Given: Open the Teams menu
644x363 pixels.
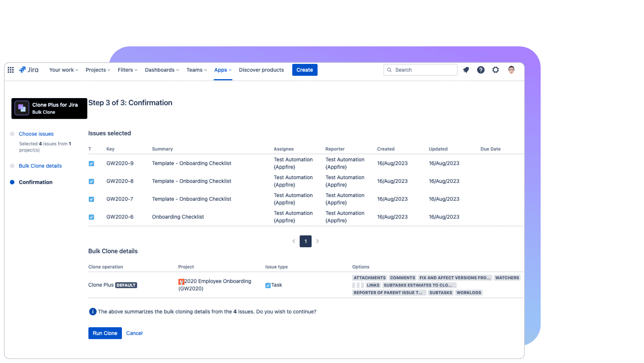Looking at the screenshot, I should [196, 70].
